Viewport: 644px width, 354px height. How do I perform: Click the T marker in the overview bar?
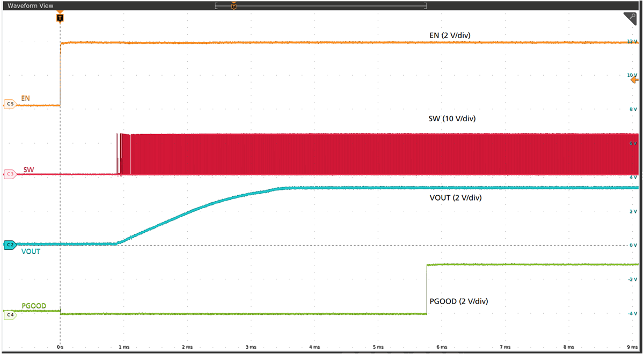[x=233, y=6]
